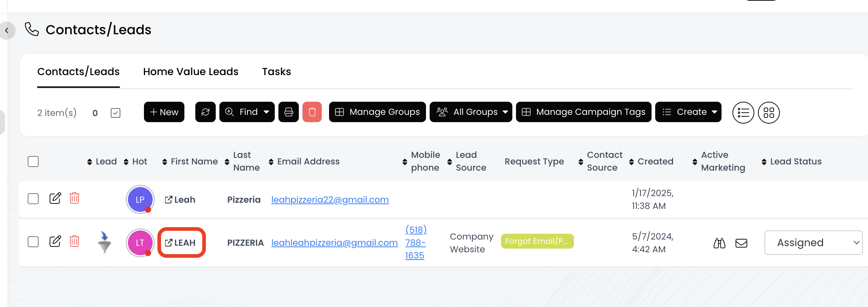Click the red trash toolbar button
The width and height of the screenshot is (868, 307).
click(312, 112)
